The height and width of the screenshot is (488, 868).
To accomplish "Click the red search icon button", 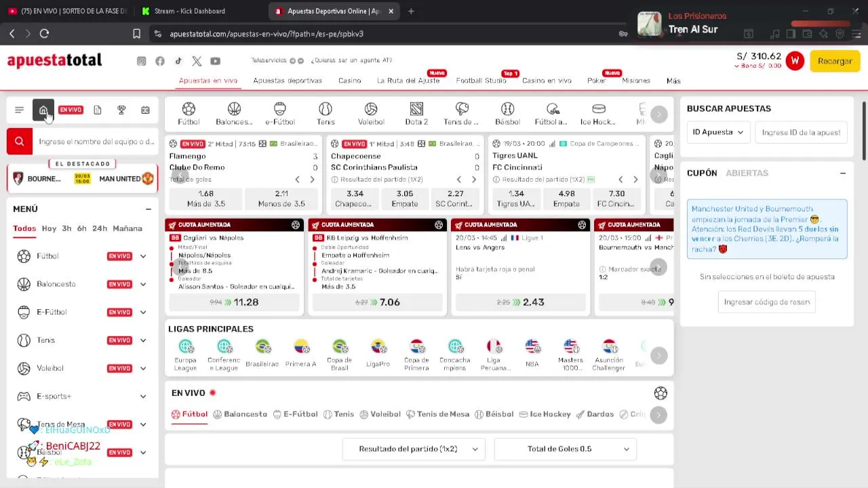I will (x=19, y=142).
